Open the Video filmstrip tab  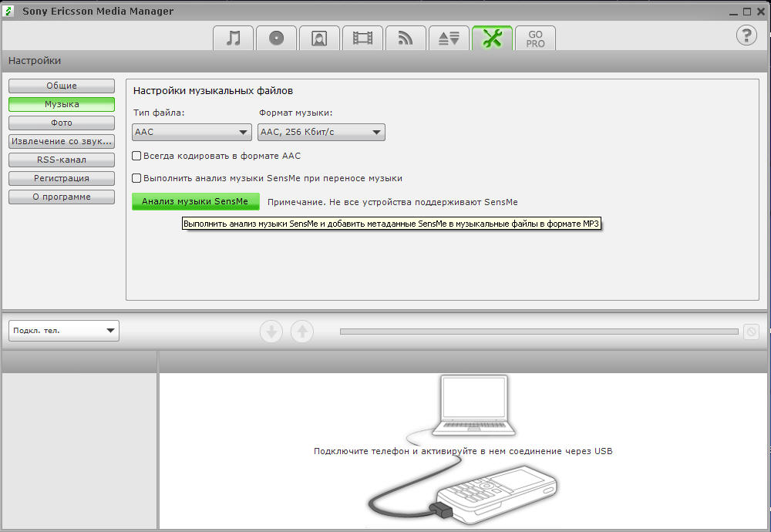click(362, 38)
